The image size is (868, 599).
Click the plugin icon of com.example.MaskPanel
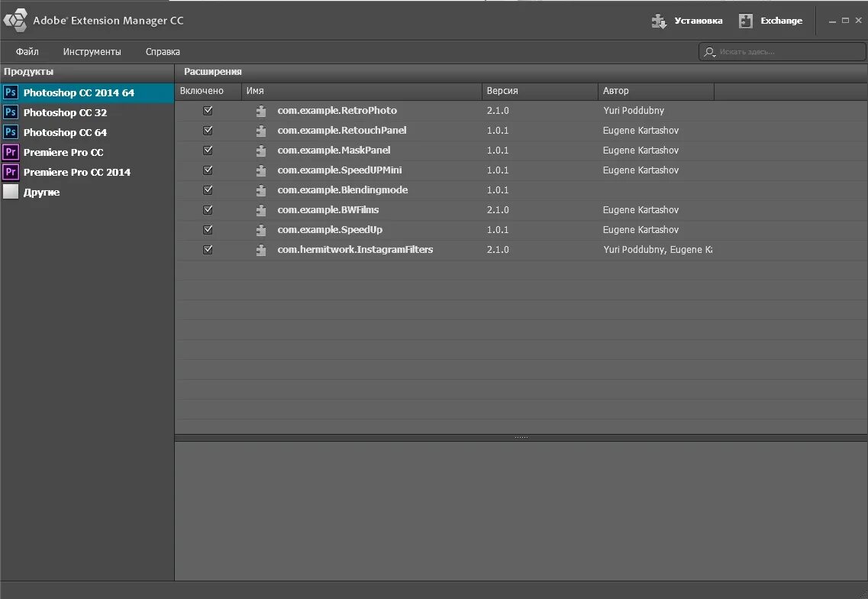pos(261,151)
